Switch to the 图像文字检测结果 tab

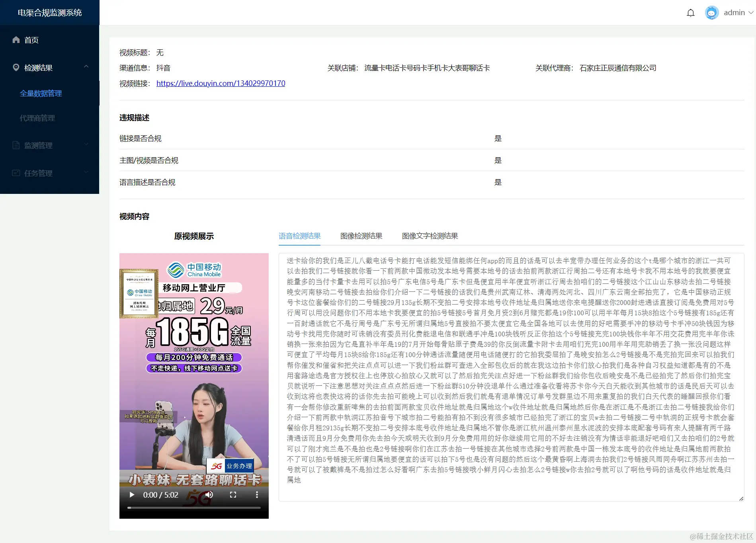[430, 236]
